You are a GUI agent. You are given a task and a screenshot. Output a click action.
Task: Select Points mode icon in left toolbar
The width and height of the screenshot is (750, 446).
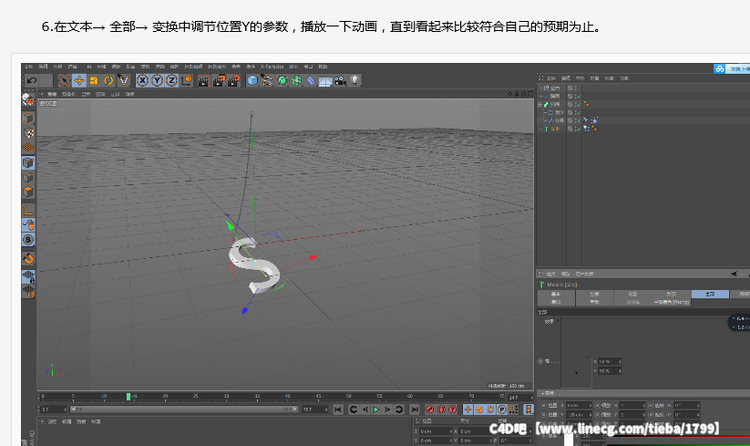28,163
